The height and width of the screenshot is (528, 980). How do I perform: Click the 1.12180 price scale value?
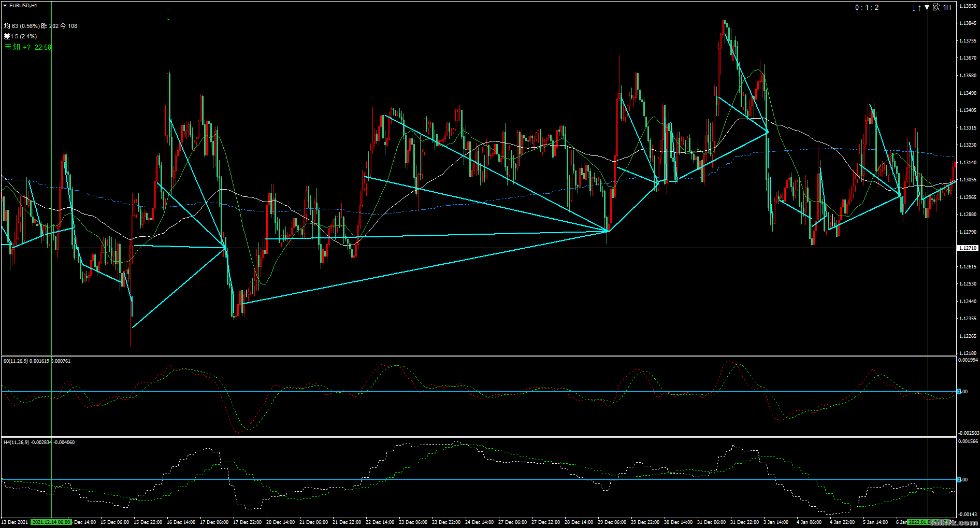coord(968,353)
